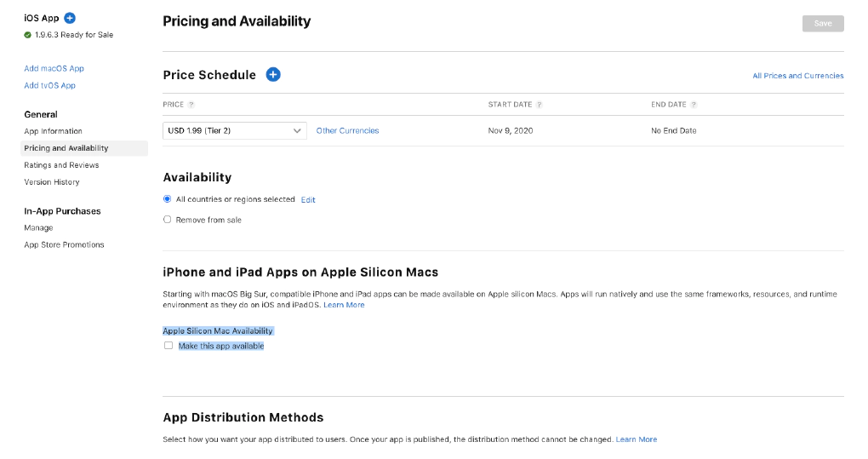The height and width of the screenshot is (459, 868).
Task: Select the Remove from sale option
Action: 168,220
